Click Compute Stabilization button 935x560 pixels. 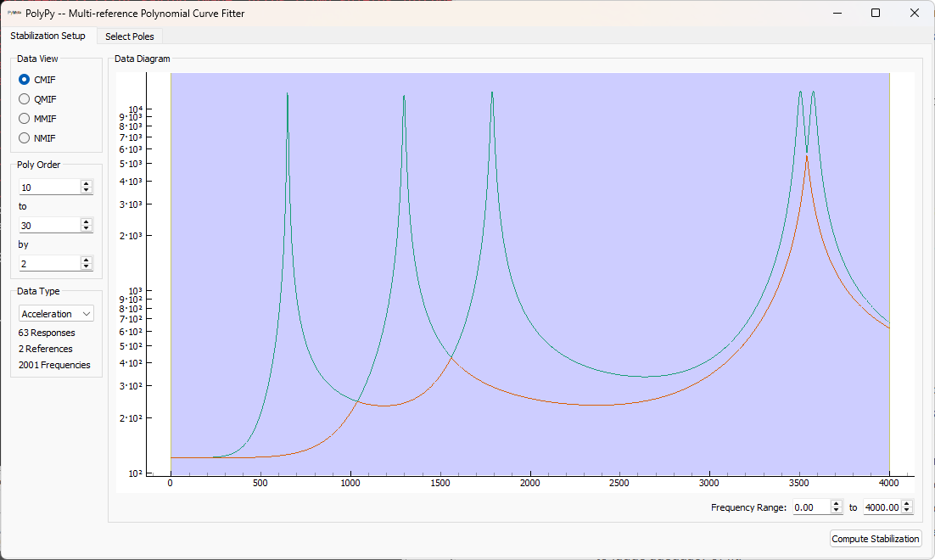coord(875,539)
